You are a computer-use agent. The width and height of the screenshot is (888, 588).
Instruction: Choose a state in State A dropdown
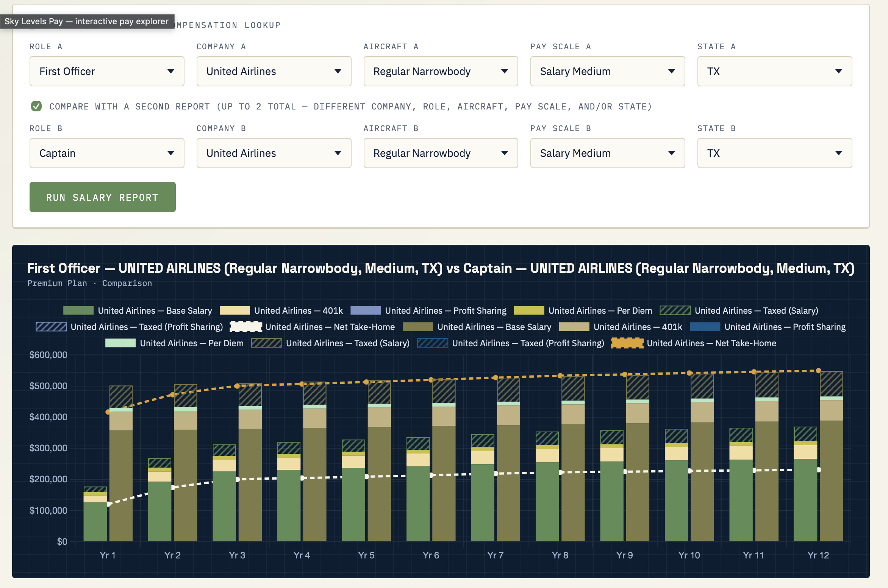click(x=775, y=71)
